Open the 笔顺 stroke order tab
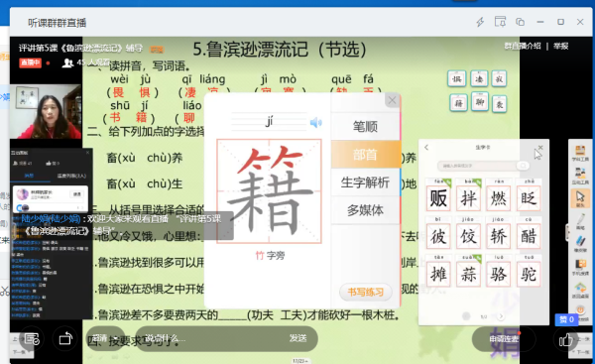The width and height of the screenshot is (595, 364). (365, 126)
